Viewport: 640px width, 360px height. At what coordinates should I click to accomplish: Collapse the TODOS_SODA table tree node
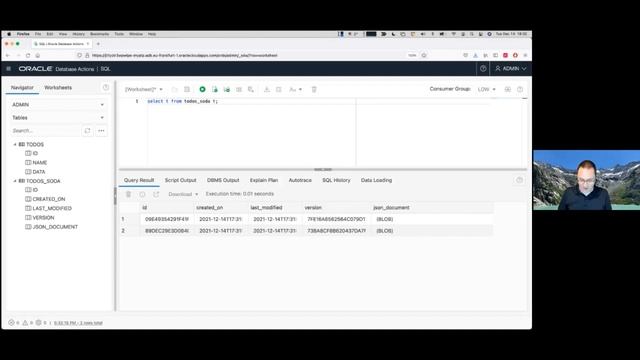(15, 181)
